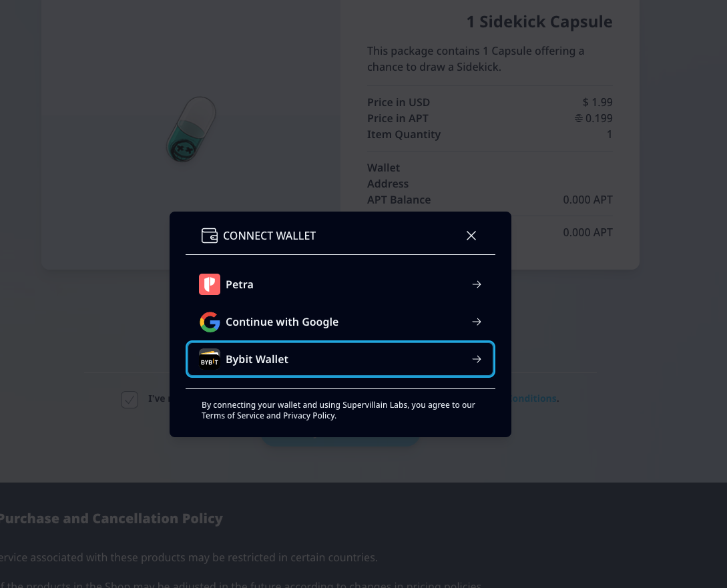Open the Terms and Conditions link

click(533, 398)
